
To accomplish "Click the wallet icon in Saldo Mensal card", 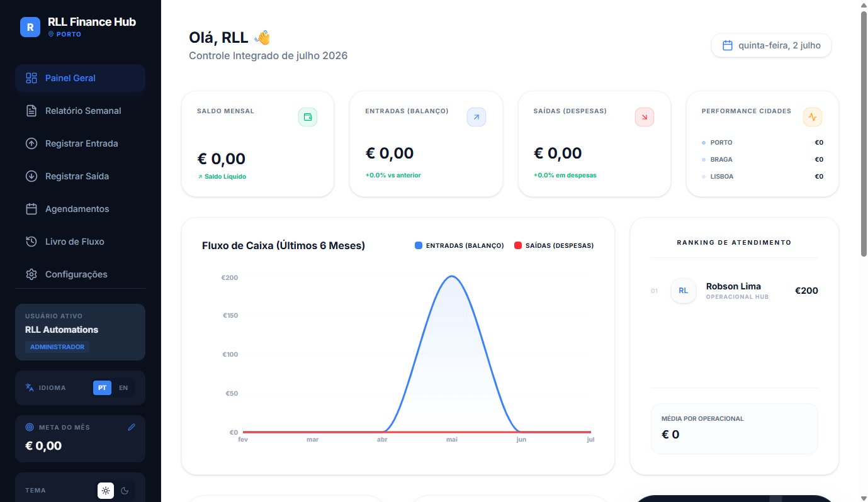I will (x=308, y=117).
